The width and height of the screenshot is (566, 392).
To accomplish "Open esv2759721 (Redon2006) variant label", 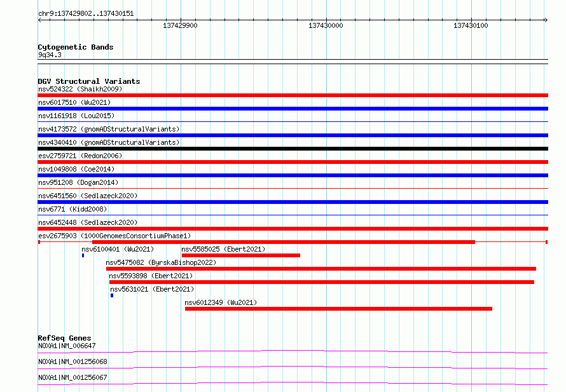I will pyautogui.click(x=80, y=156).
